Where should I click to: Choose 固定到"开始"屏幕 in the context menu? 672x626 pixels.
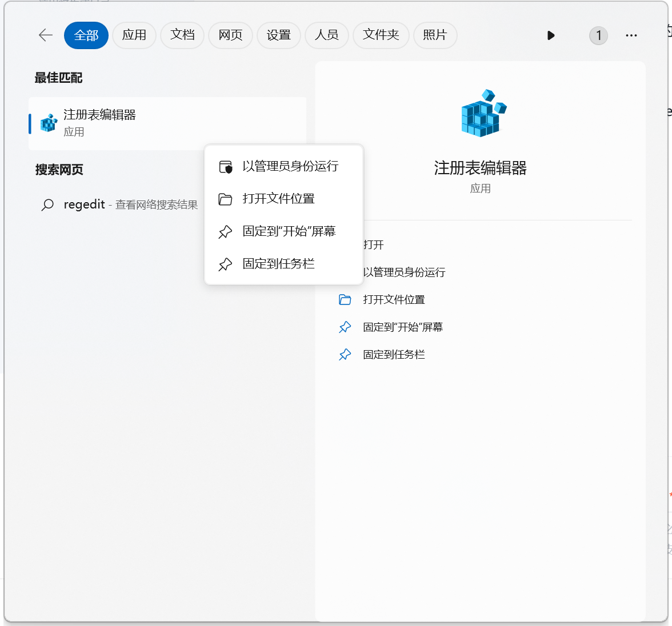(283, 231)
